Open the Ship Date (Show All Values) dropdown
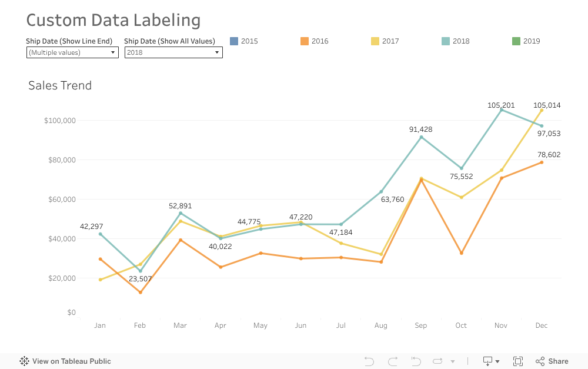This screenshot has height=369, width=588. point(173,52)
